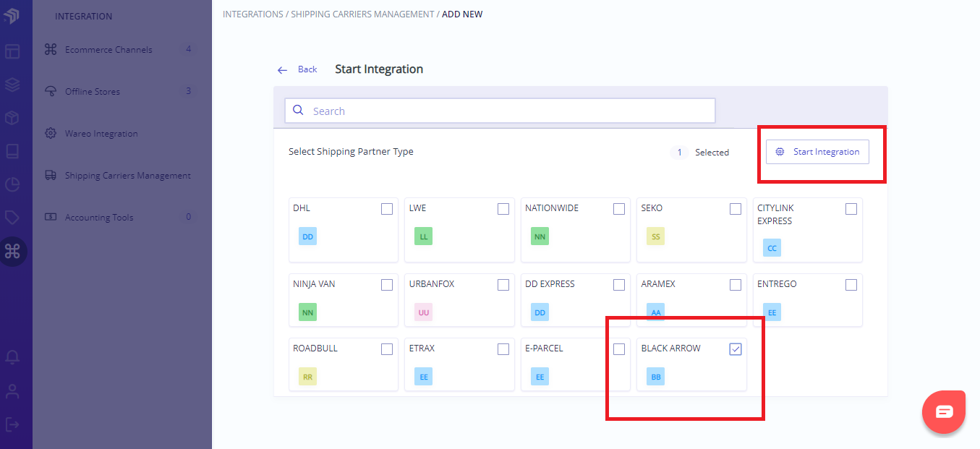Click the logout icon in the sidebar
This screenshot has height=449, width=980.
click(x=12, y=424)
